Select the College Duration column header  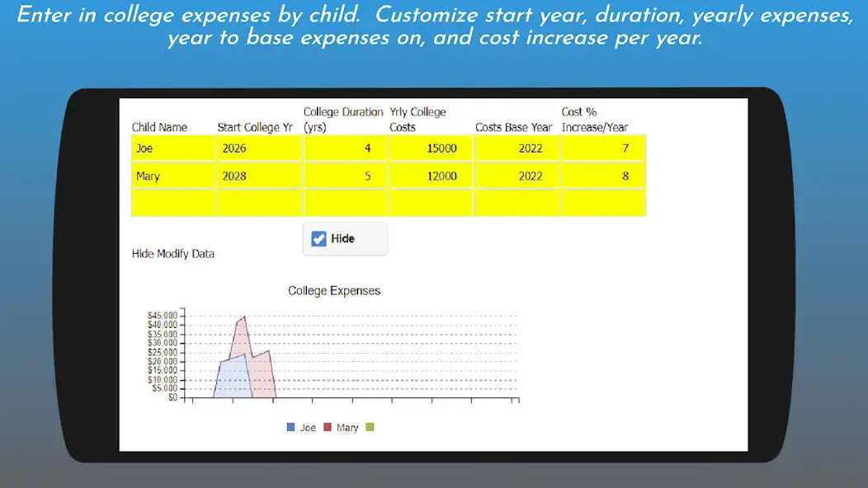pyautogui.click(x=343, y=120)
